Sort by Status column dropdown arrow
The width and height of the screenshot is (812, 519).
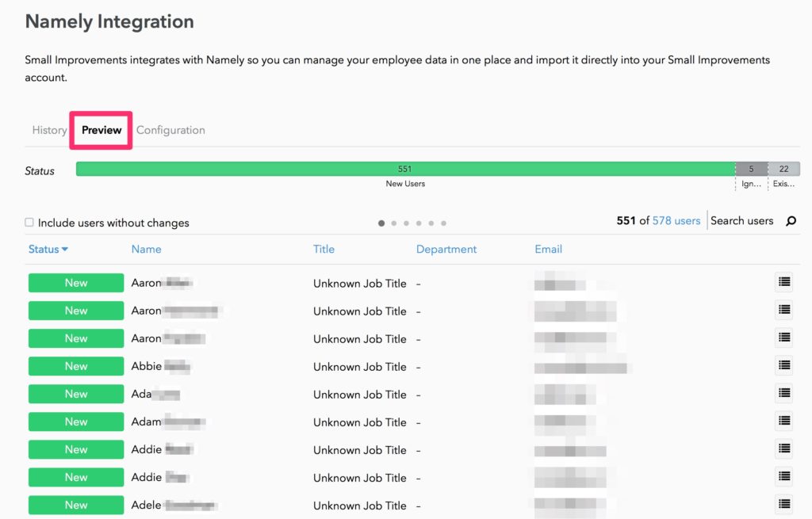65,250
